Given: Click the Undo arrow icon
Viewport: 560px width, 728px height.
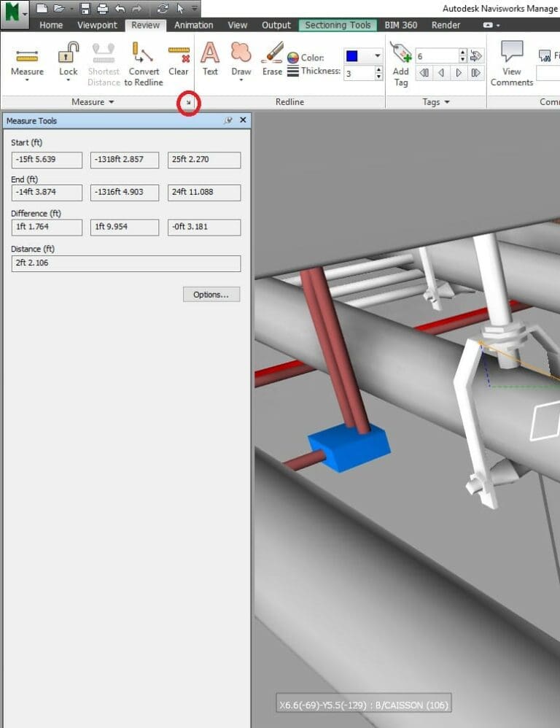Looking at the screenshot, I should click(x=120, y=8).
